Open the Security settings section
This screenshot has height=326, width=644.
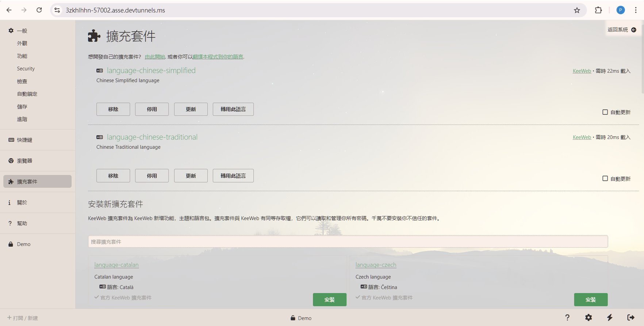tap(26, 69)
